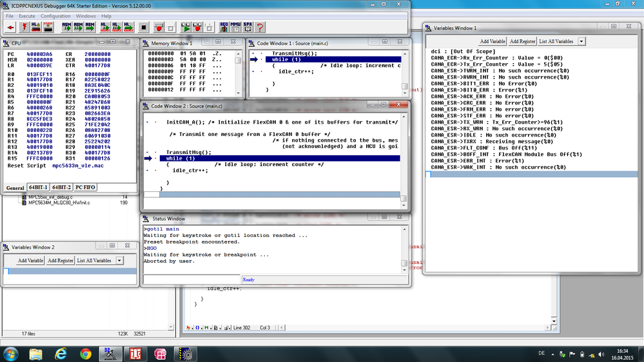This screenshot has height=362, width=644.
Task: Open the File menu
Action: click(10, 16)
